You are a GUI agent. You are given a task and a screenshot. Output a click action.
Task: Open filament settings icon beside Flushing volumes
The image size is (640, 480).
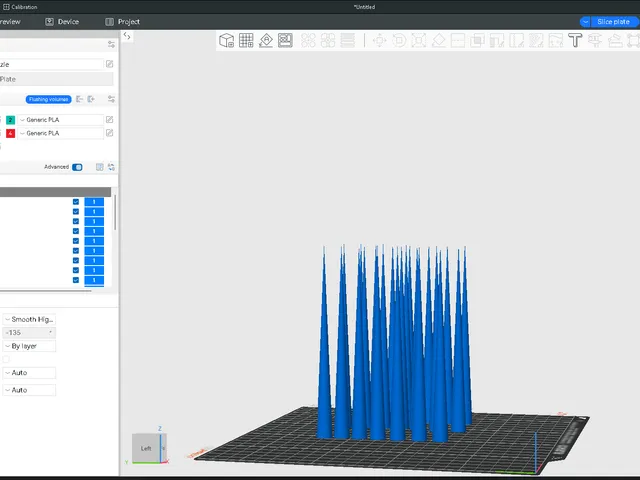[x=111, y=99]
